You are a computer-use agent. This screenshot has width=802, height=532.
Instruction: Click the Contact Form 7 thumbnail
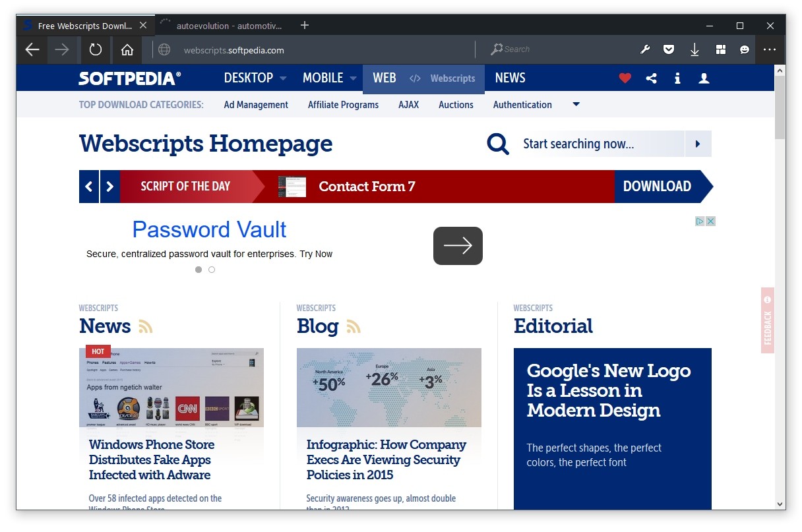[x=292, y=187]
